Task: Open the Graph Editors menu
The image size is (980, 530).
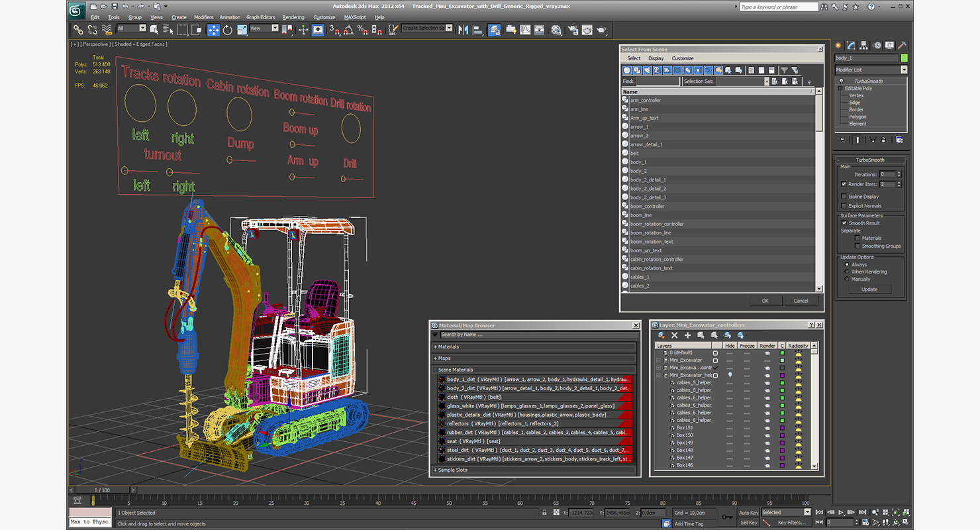Action: click(261, 17)
